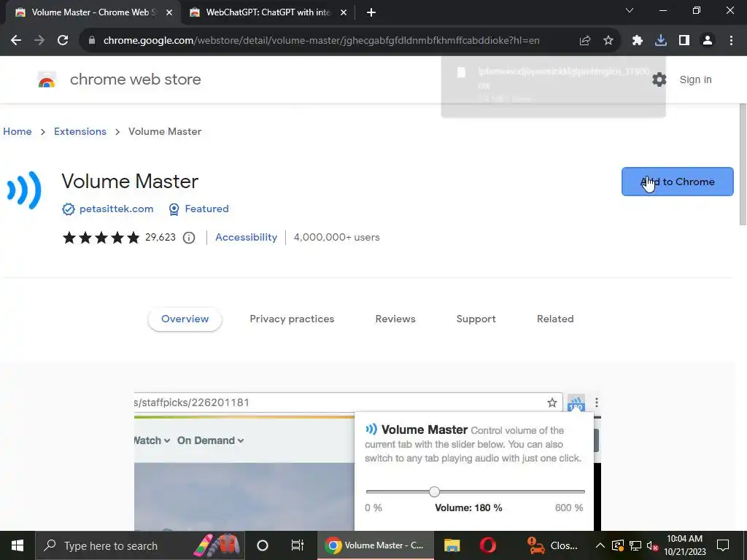The height and width of the screenshot is (560, 747).
Task: Go to the Home breadcrumb
Action: coord(18,131)
